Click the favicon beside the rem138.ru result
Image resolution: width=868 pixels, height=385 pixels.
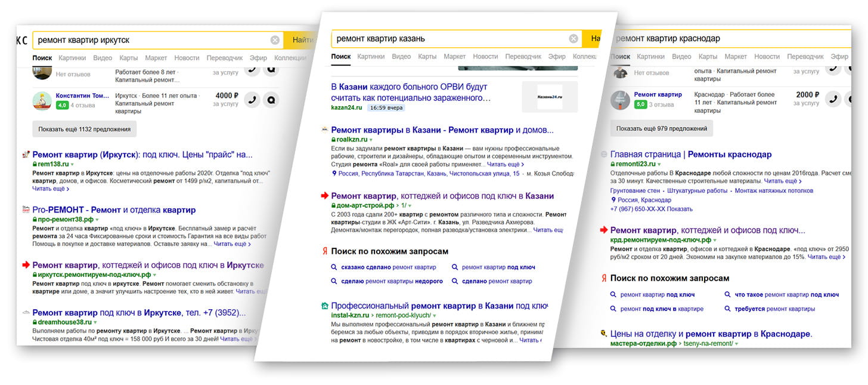[x=25, y=155]
